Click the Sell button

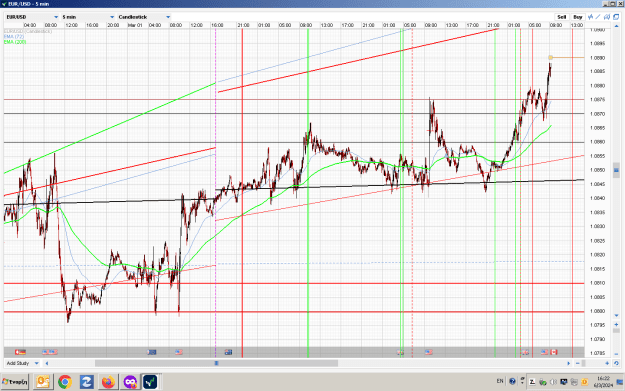562,17
